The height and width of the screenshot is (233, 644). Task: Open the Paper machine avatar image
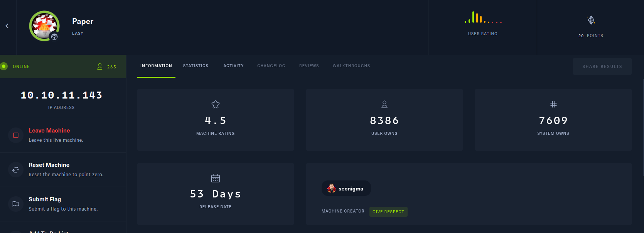point(44,26)
